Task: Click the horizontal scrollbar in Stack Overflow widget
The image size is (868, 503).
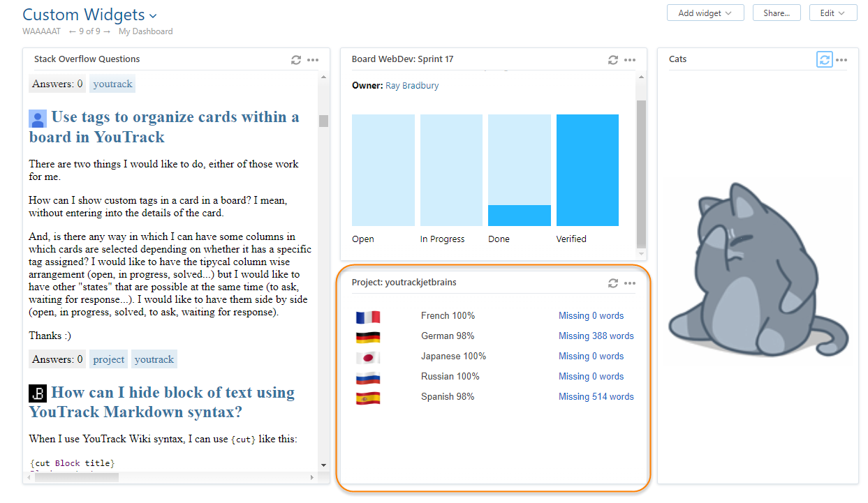Action: coord(77,477)
